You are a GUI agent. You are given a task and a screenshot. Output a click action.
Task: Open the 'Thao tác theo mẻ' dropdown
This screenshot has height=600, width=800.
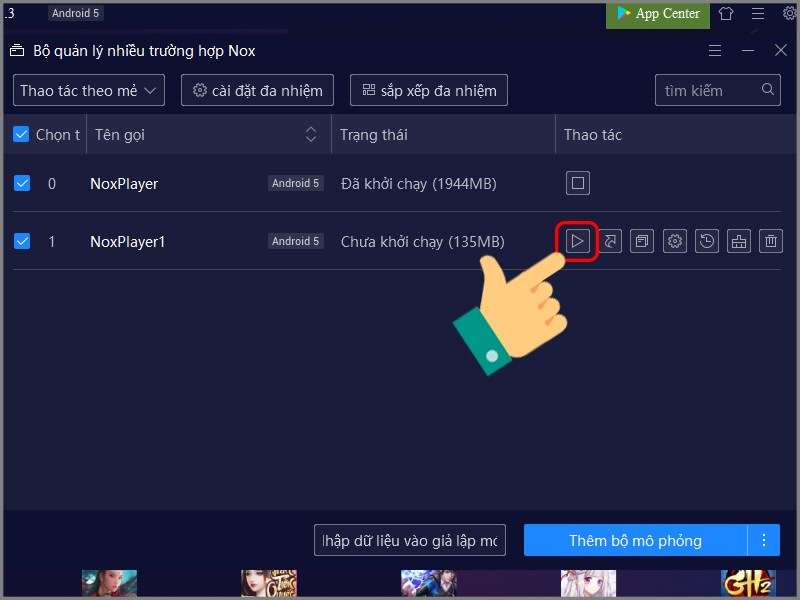(88, 90)
